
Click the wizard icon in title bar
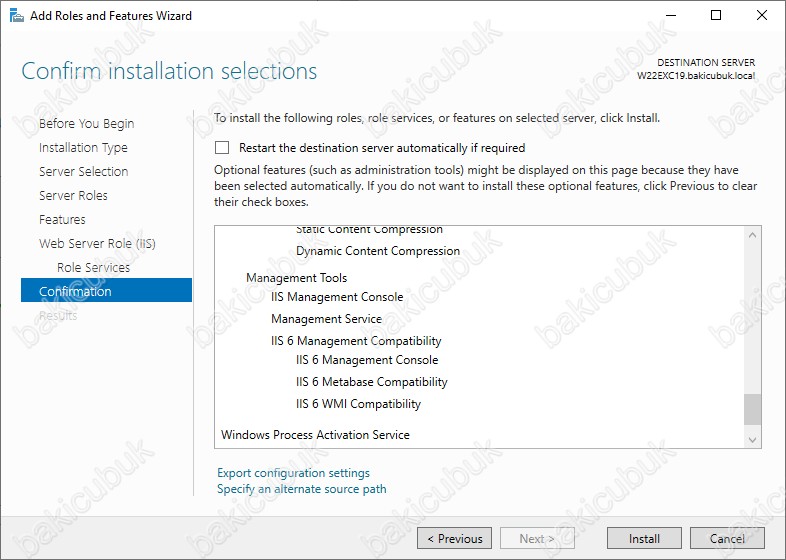pyautogui.click(x=14, y=15)
